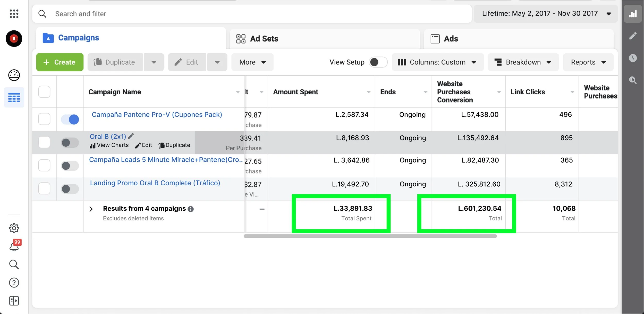
Task: Click the pencil icon next to Oral B (2x1)
Action: [131, 136]
